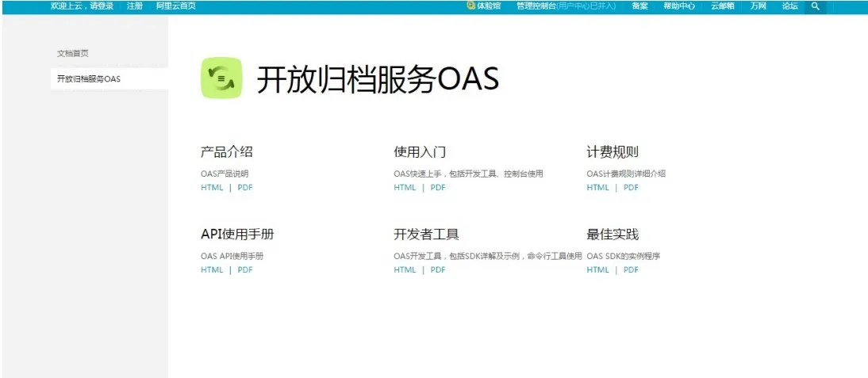
Task: Open HTML version of 计费规则
Action: pos(598,187)
